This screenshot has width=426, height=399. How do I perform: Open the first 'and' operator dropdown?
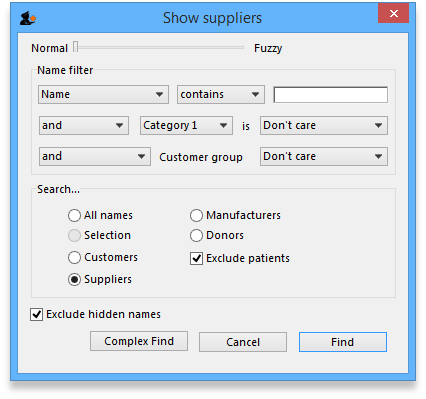84,125
